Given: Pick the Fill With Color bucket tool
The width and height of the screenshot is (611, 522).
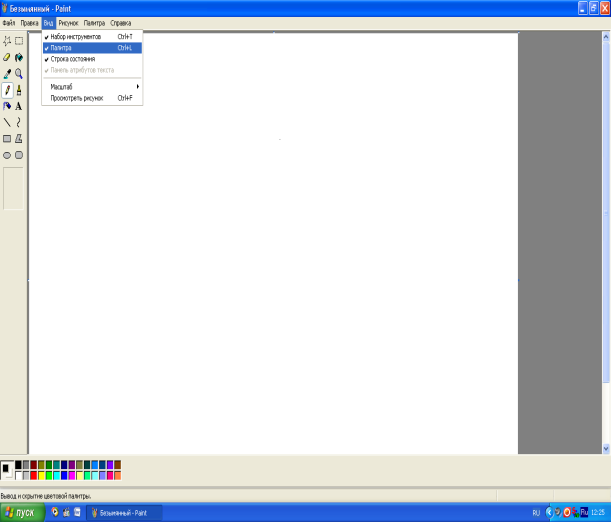Looking at the screenshot, I should [19, 57].
